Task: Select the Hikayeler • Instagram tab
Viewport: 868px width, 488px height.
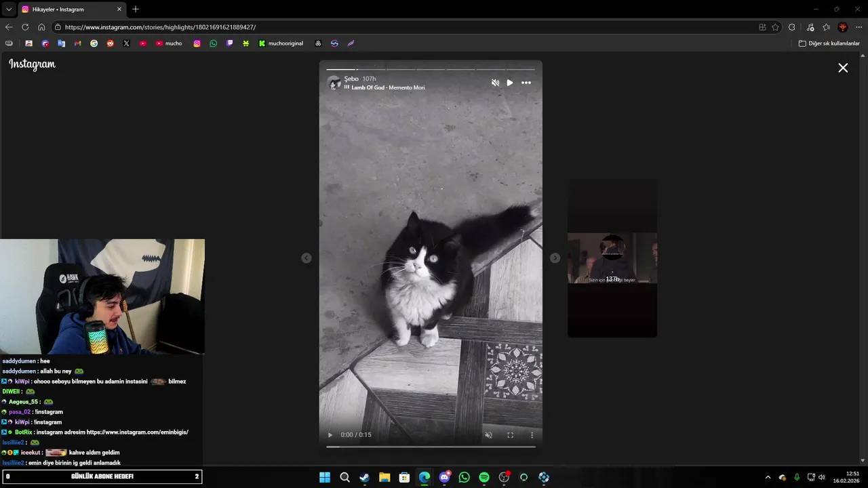Action: (x=71, y=9)
